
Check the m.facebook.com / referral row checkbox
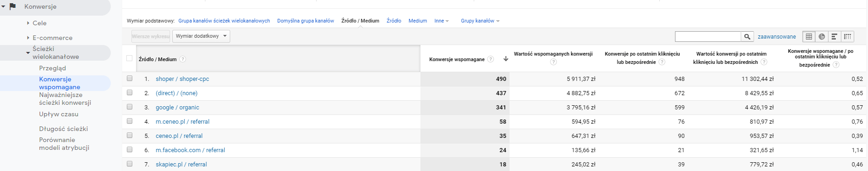pos(130,149)
